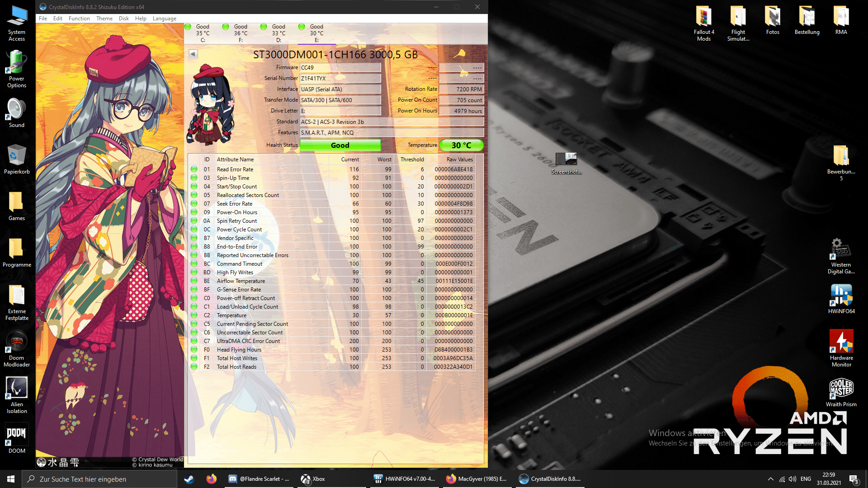The height and width of the screenshot is (488, 868).
Task: Open the Games folder on desktop
Action: tap(17, 206)
